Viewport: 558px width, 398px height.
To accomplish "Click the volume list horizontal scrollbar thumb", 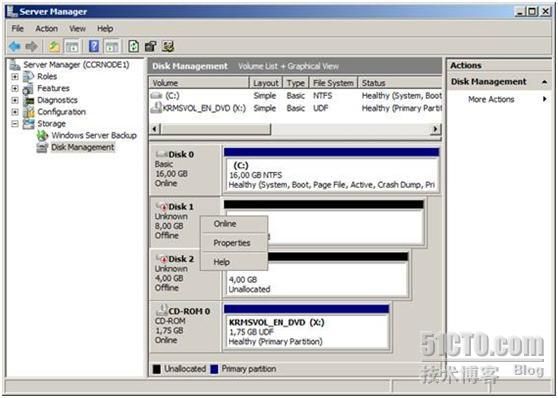I will (216, 129).
